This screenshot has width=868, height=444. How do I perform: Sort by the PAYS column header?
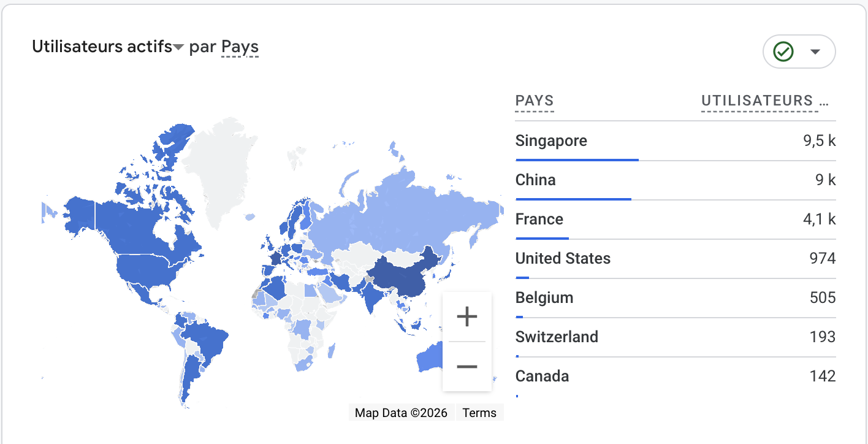pyautogui.click(x=535, y=101)
